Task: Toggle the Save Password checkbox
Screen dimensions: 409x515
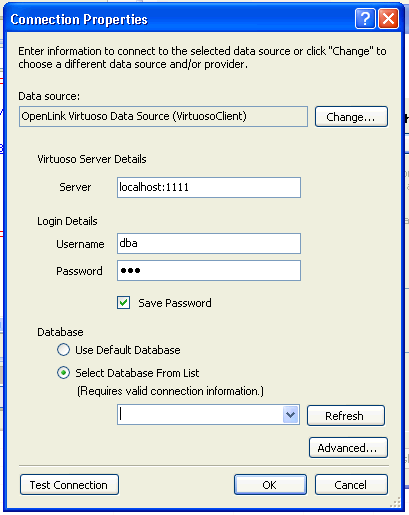Action: pyautogui.click(x=123, y=303)
